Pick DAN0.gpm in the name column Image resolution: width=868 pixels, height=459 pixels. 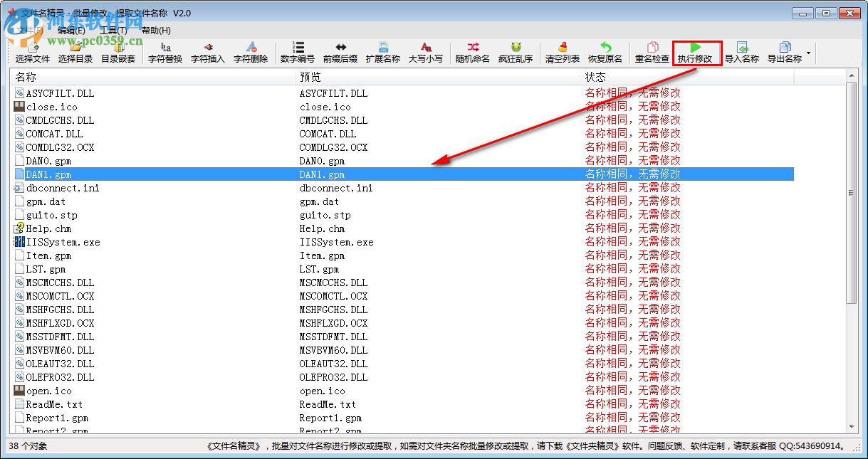(x=48, y=161)
